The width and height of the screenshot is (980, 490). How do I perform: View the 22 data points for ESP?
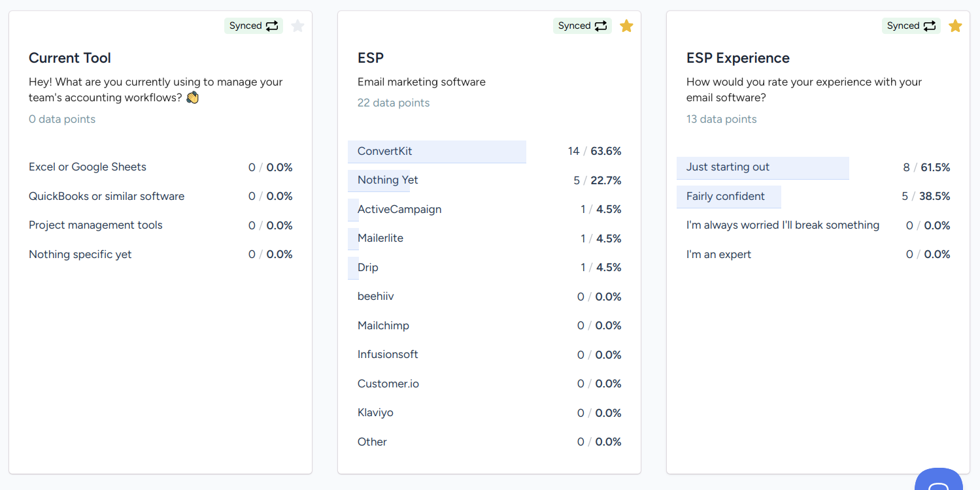(394, 103)
